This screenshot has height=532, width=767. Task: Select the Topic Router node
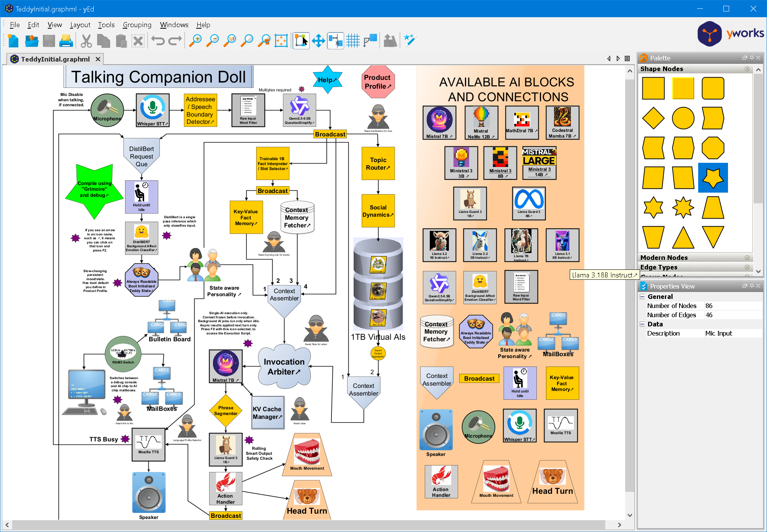(378, 164)
